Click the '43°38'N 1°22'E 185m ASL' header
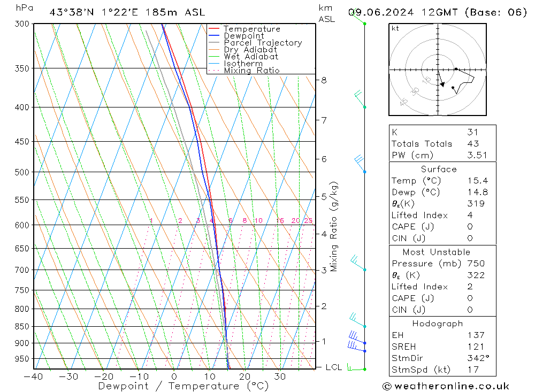 (127, 12)
